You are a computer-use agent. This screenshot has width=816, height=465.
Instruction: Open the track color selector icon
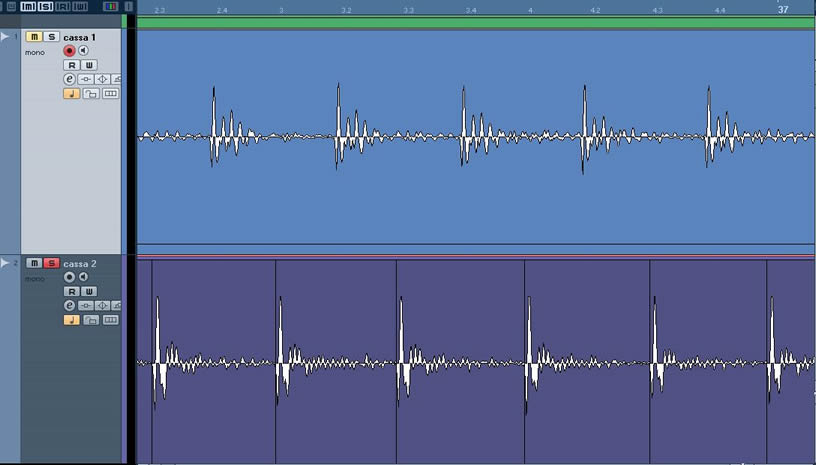pos(110,7)
